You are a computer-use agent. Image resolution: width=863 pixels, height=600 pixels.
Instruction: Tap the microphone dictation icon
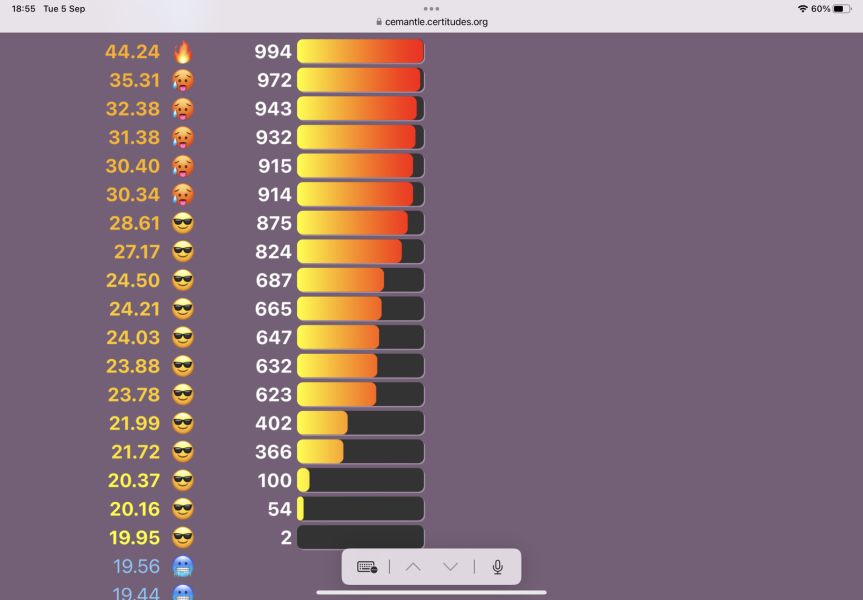(497, 567)
